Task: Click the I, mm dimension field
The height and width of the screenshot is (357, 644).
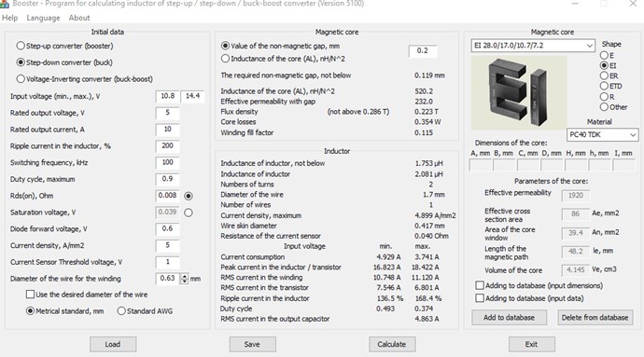Action: tap(623, 165)
